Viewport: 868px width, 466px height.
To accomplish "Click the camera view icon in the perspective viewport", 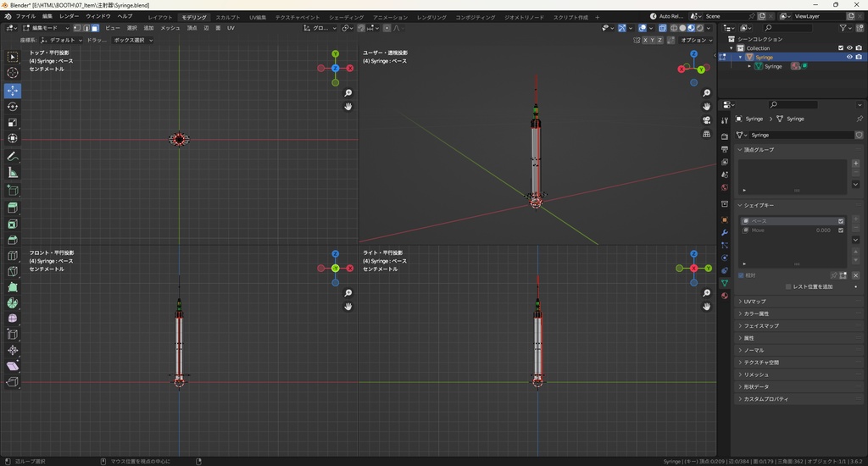I will click(x=707, y=120).
